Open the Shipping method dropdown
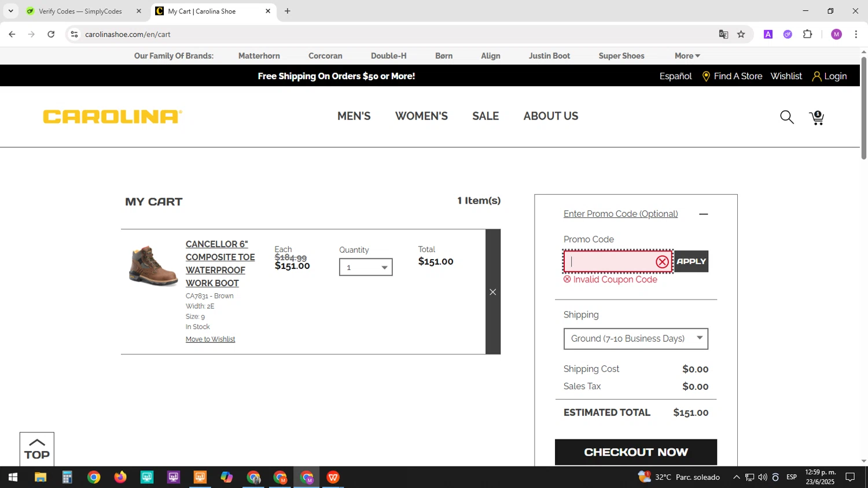The height and width of the screenshot is (488, 868). pyautogui.click(x=636, y=339)
